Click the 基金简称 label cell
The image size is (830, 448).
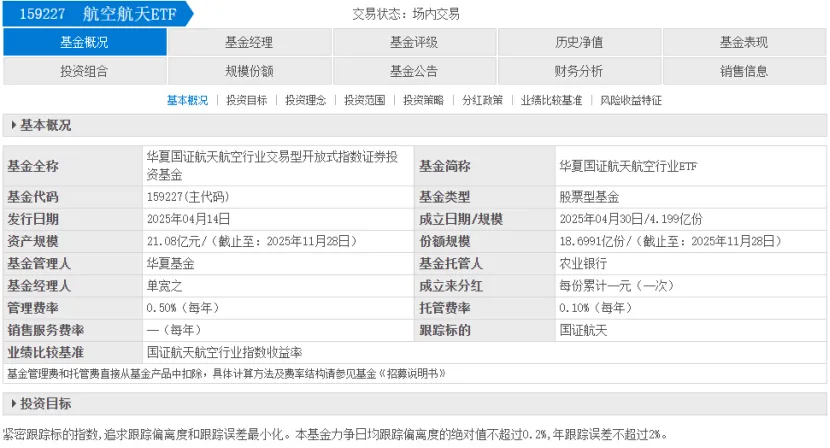[485, 166]
